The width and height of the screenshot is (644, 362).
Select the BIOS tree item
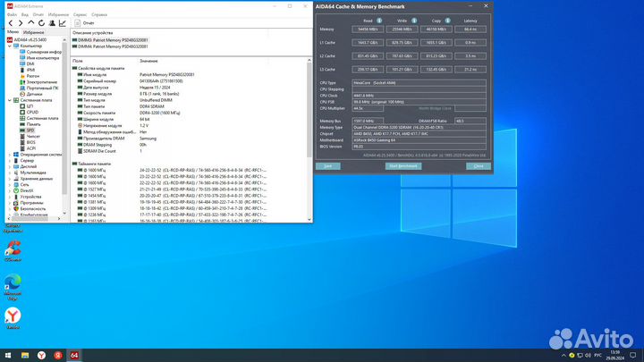point(28,142)
